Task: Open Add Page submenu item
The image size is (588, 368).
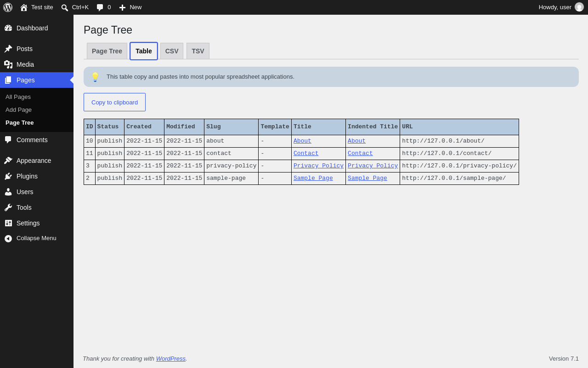Action: tap(18, 110)
